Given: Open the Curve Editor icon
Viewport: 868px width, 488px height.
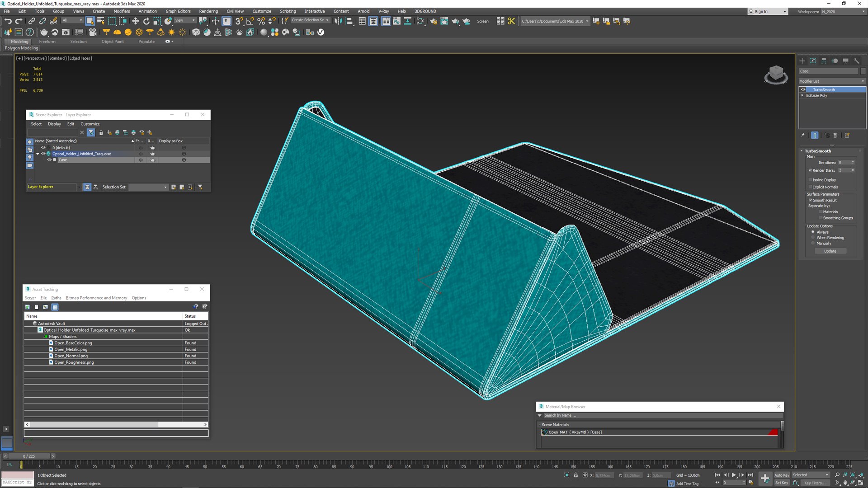Looking at the screenshot, I should click(396, 21).
